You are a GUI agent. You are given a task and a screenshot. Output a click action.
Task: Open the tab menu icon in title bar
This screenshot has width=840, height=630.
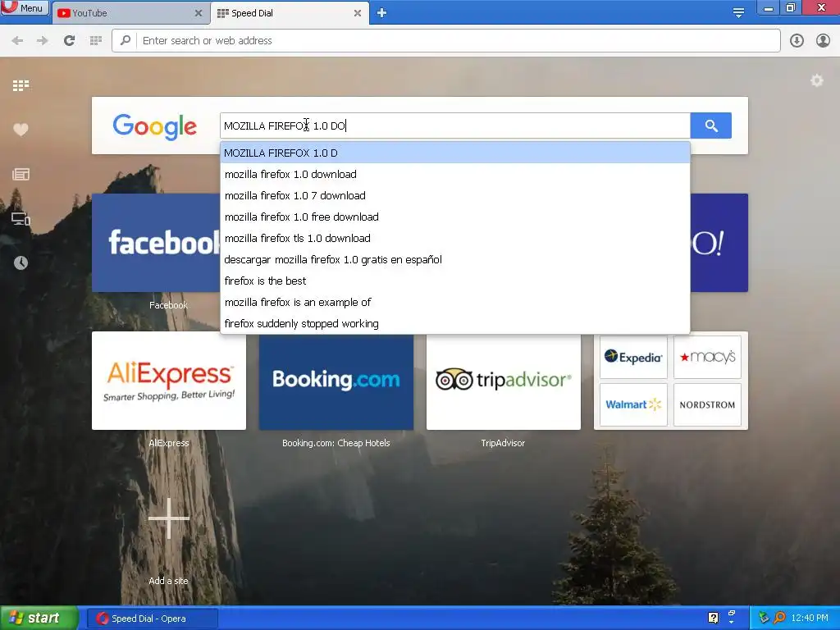pos(738,13)
